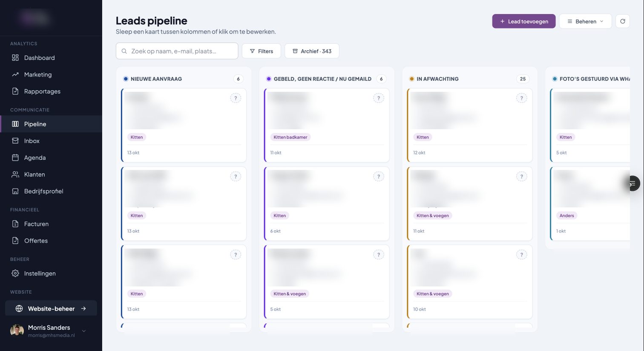Click the question mark on the 12 okt card
The height and width of the screenshot is (351, 644).
tap(522, 98)
